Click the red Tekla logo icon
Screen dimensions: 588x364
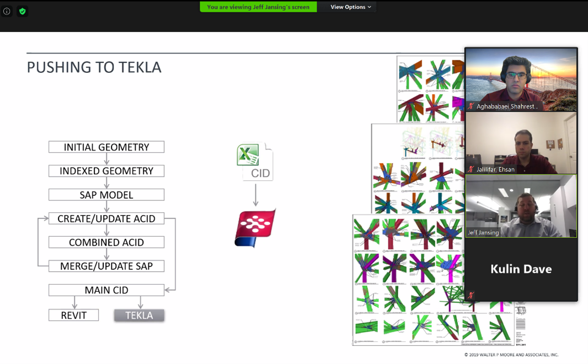click(x=255, y=228)
